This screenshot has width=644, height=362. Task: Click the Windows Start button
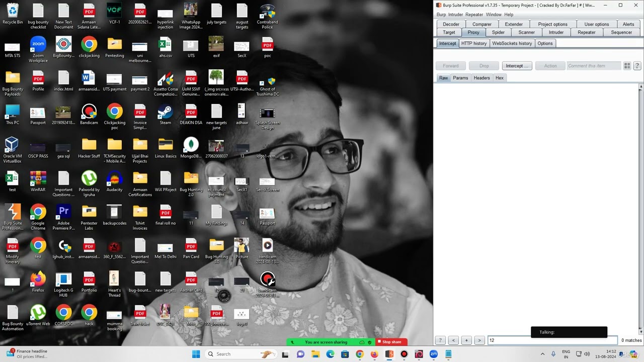coord(196,354)
